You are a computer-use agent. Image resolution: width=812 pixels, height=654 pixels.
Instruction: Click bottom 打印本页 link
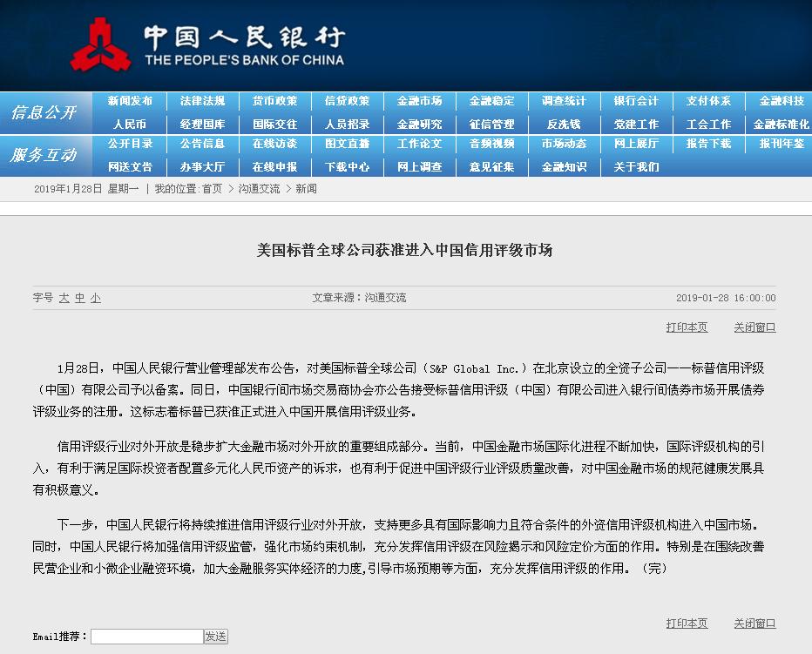click(687, 624)
